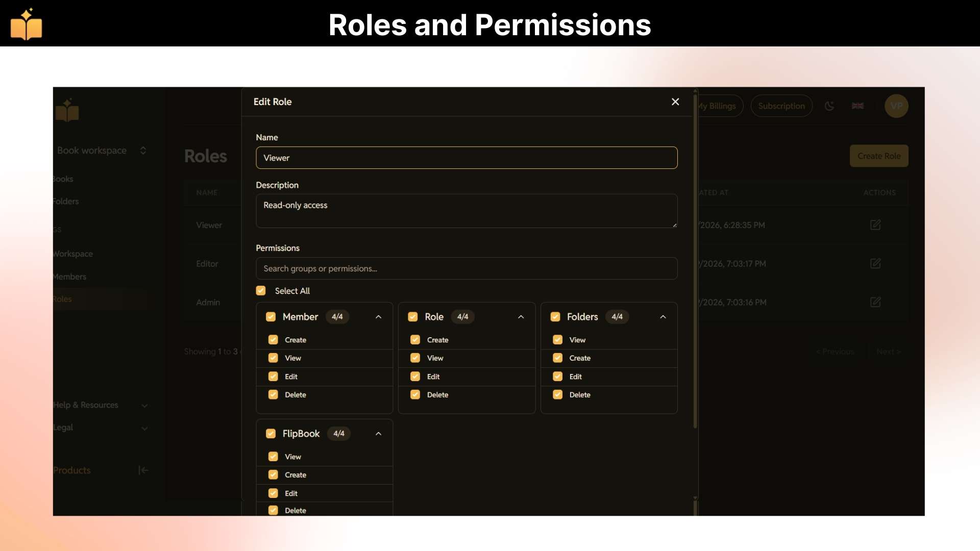Toggle the Member group checkbox
The height and width of the screenshot is (551, 980).
point(271,317)
